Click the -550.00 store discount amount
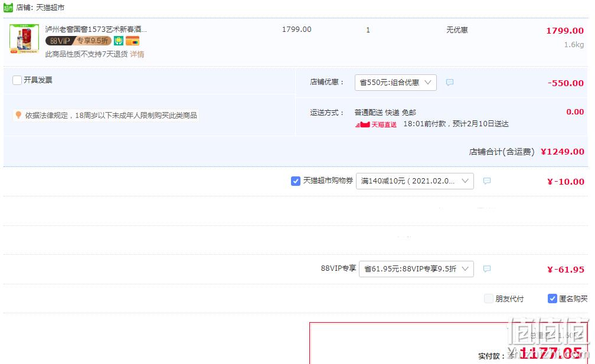Viewport: 595px width, 364px height. 565,83
